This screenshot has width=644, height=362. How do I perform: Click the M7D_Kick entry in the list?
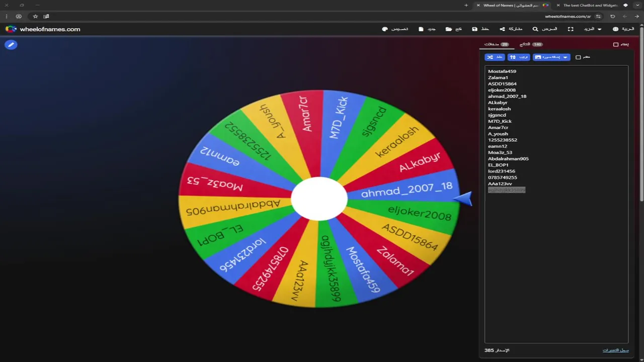pos(500,121)
